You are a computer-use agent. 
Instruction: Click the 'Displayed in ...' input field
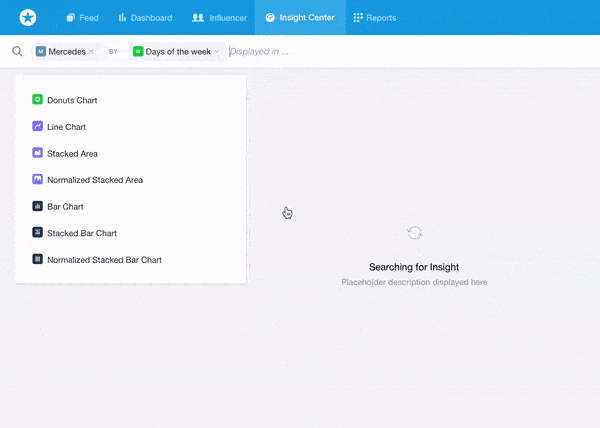point(300,51)
